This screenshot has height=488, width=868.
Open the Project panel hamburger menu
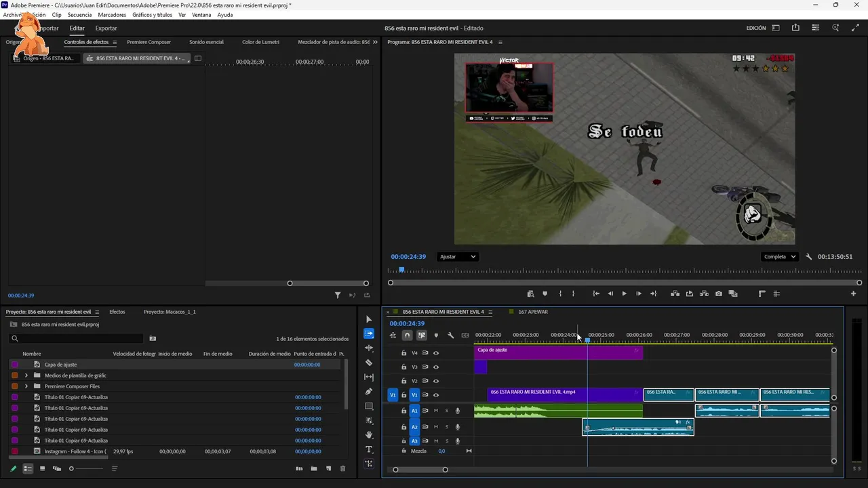tap(97, 312)
